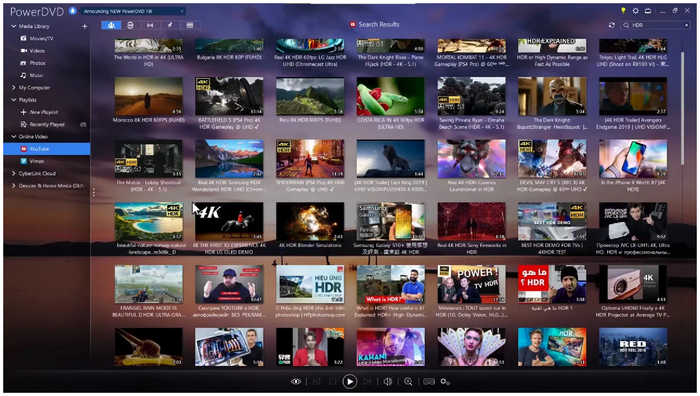
Task: Expand the CyberLink Cloud node
Action: click(x=13, y=173)
